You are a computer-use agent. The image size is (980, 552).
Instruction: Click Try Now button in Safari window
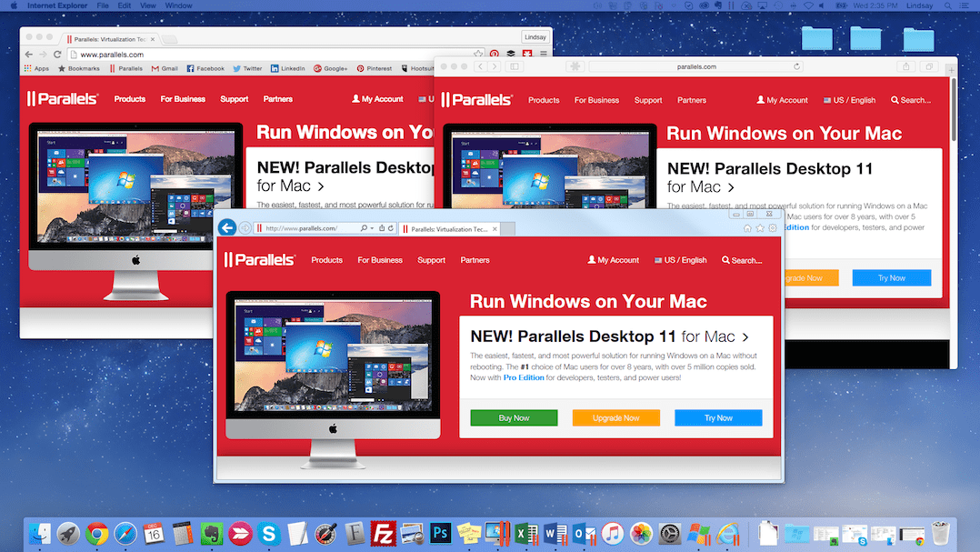tap(891, 277)
